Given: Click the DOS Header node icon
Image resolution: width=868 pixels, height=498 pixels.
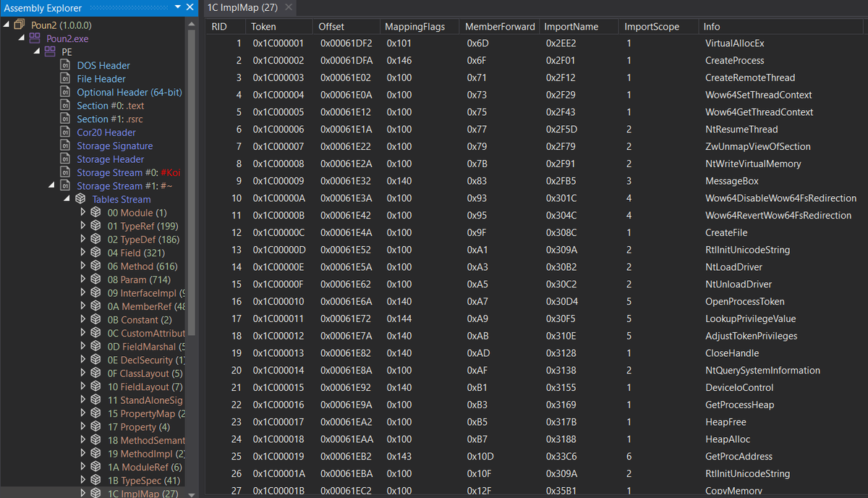Looking at the screenshot, I should point(65,65).
